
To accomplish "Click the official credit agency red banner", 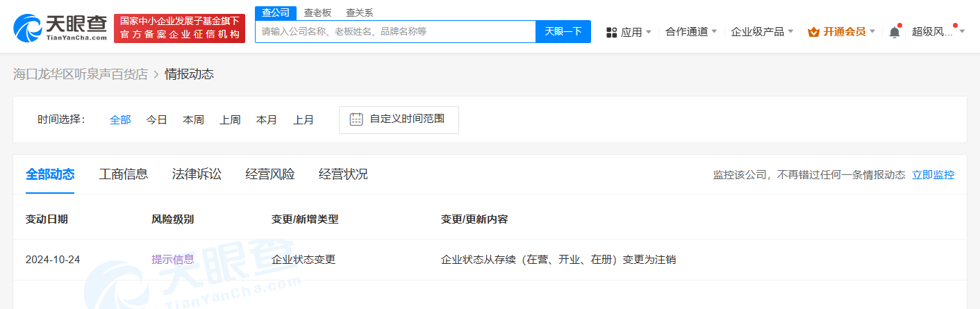I will pyautogui.click(x=179, y=28).
